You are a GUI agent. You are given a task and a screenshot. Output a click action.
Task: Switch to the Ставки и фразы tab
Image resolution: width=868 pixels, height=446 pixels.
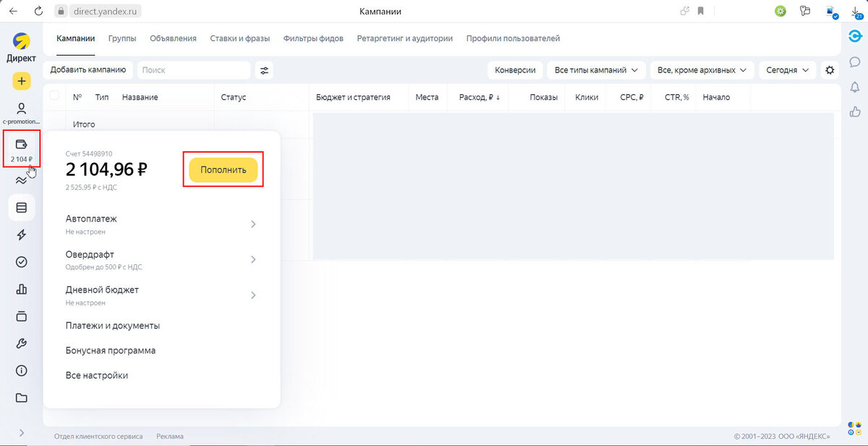(240, 38)
